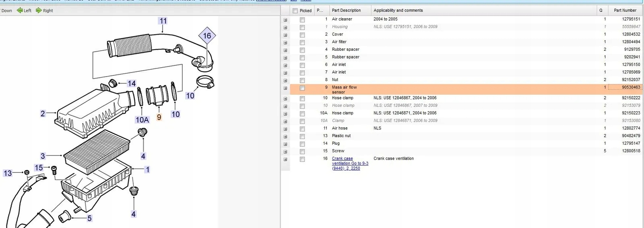Screen dimensions: 644x228
Task: Check the Air filter row checkbox
Action: [x=302, y=42]
